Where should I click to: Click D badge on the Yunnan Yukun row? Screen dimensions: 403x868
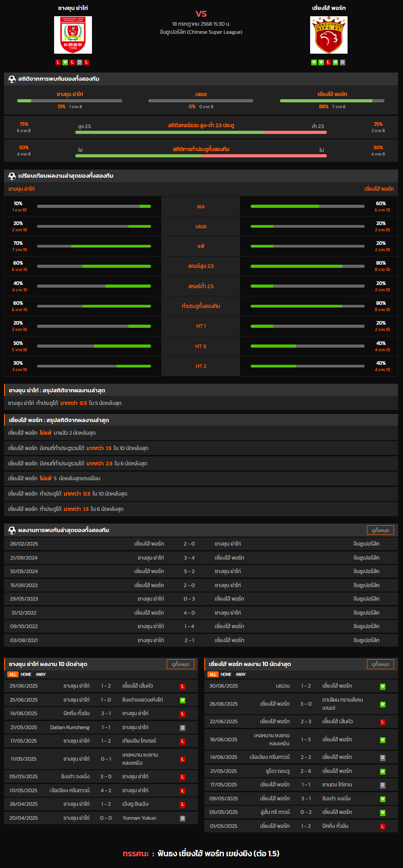pyautogui.click(x=183, y=818)
